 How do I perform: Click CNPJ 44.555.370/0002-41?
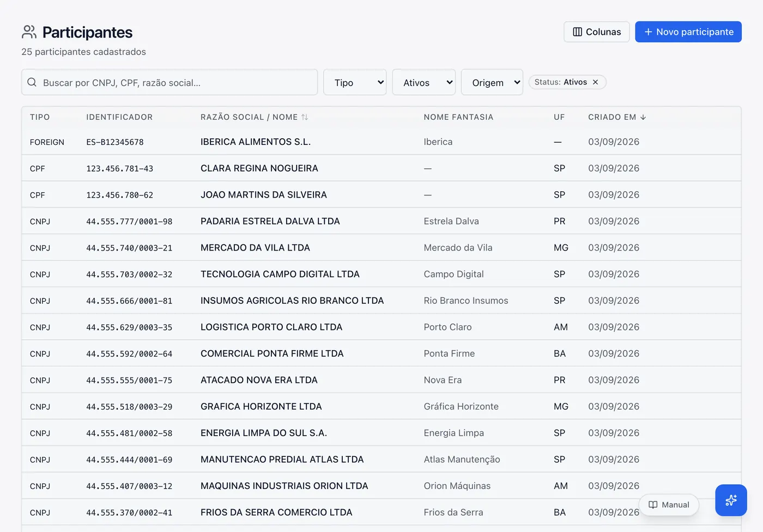tap(129, 513)
